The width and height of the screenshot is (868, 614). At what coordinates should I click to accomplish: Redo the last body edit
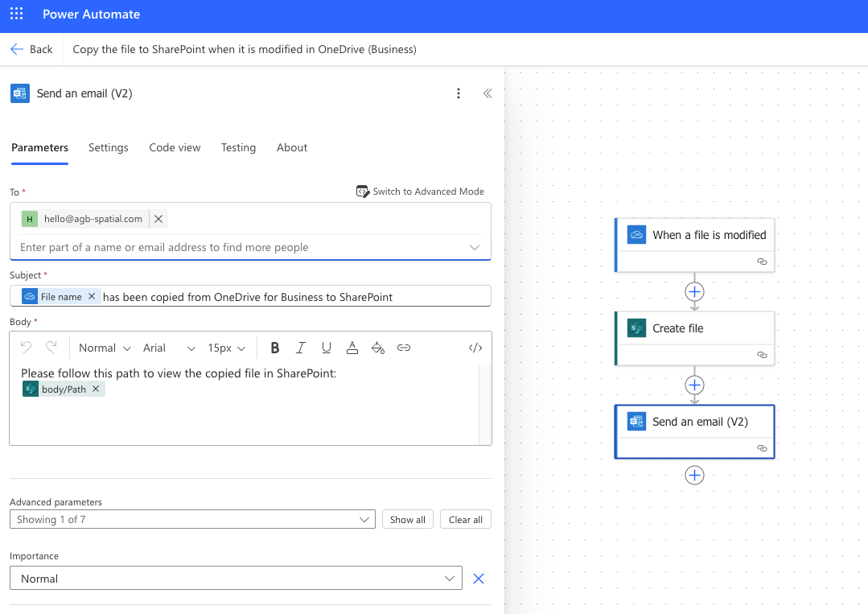point(51,348)
